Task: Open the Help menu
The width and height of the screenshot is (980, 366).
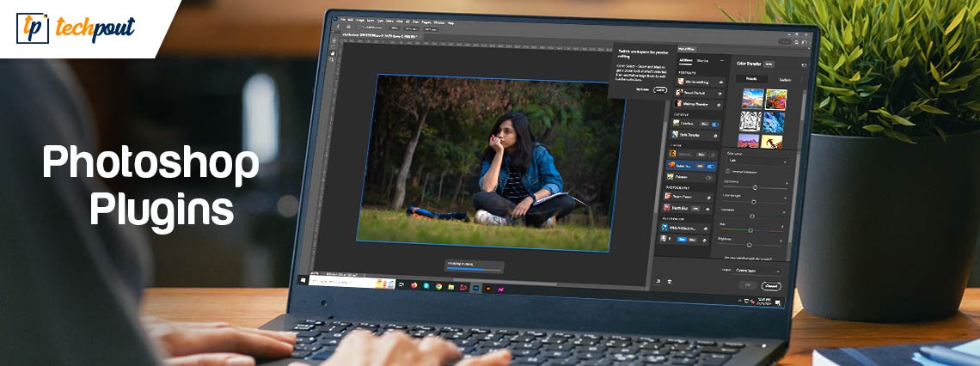Action: coord(450,23)
